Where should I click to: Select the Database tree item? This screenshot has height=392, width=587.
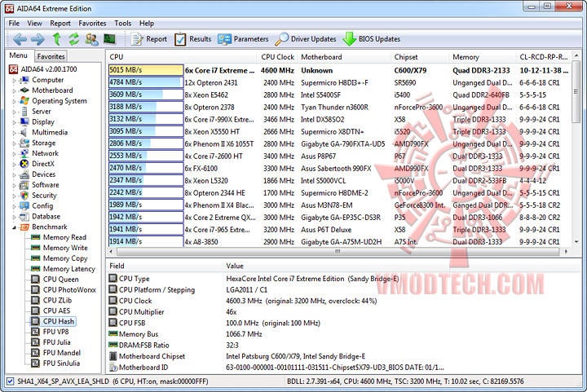(46, 216)
